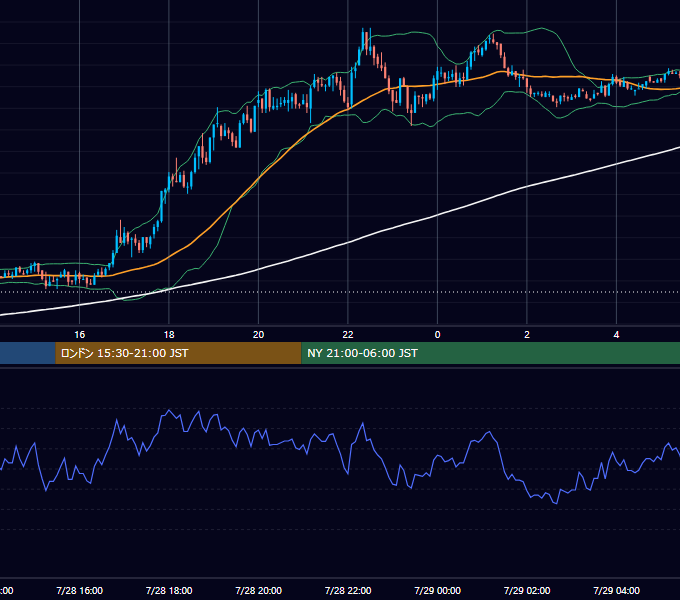The height and width of the screenshot is (600, 680).
Task: Click time axis label 20
Action: [x=258, y=335]
